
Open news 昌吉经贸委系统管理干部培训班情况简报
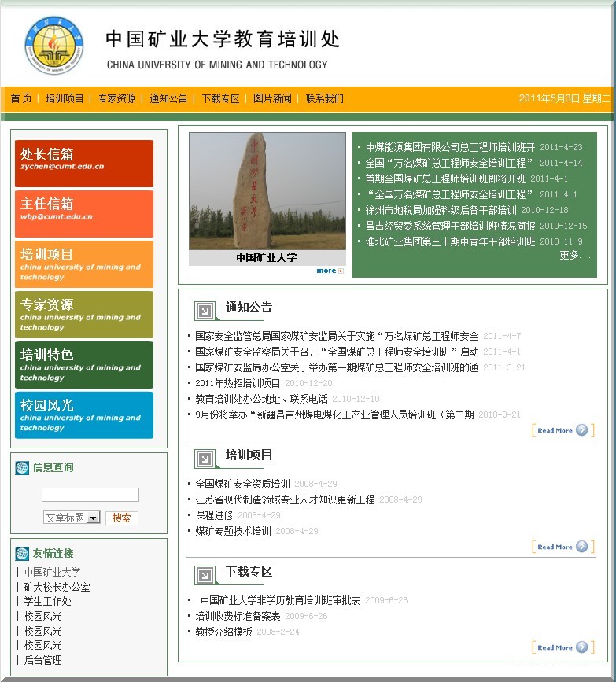pos(450,226)
